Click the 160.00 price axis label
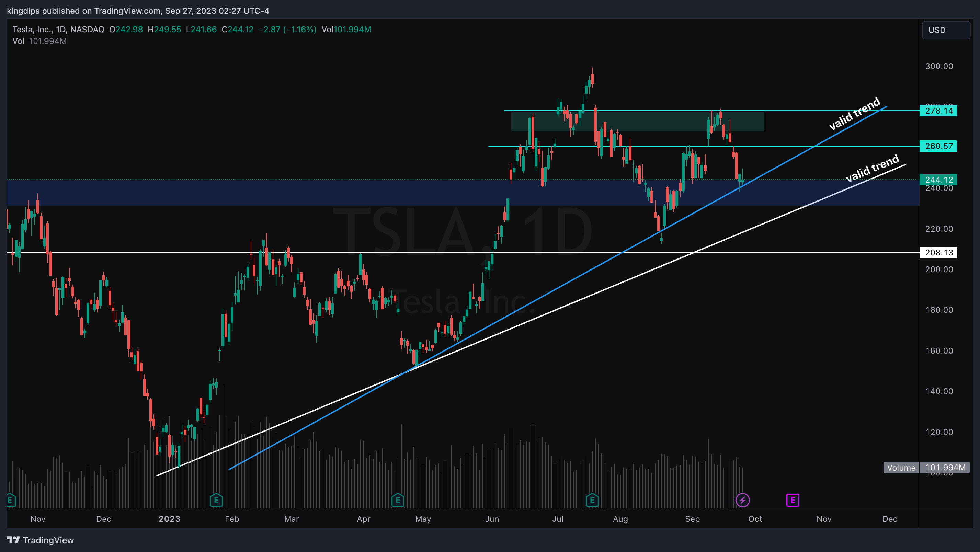The height and width of the screenshot is (552, 980). pyautogui.click(x=939, y=350)
